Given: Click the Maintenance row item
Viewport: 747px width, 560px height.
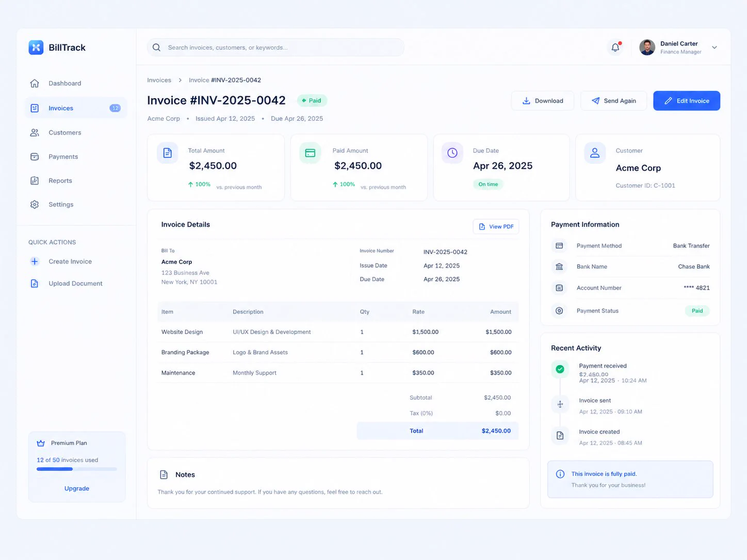Looking at the screenshot, I should (x=178, y=373).
